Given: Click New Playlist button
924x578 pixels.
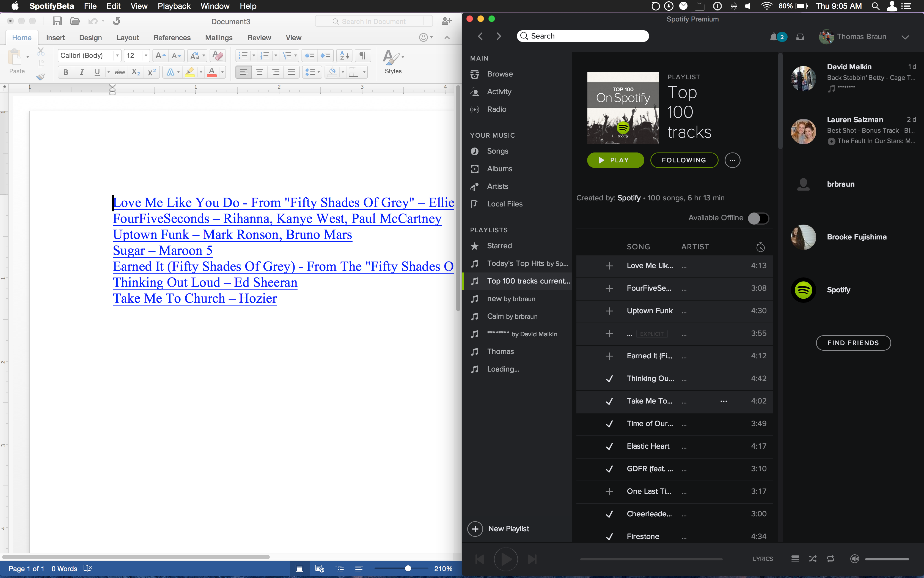Looking at the screenshot, I should point(498,529).
